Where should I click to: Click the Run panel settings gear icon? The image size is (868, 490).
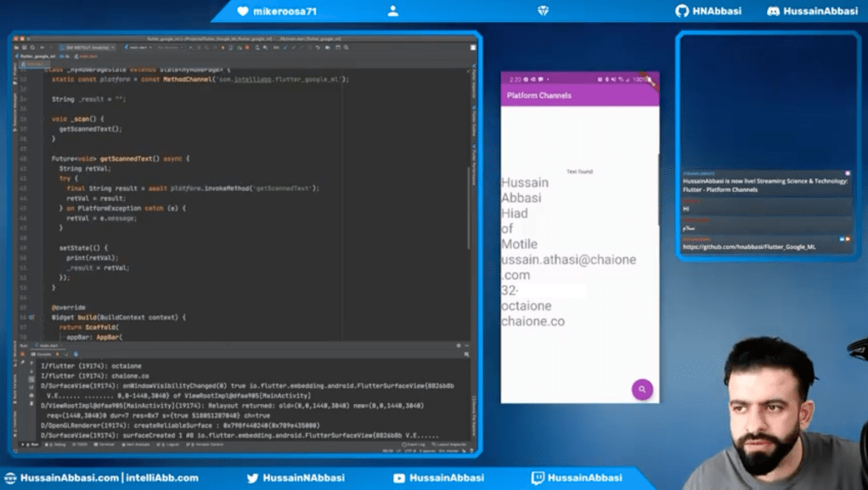(x=459, y=346)
